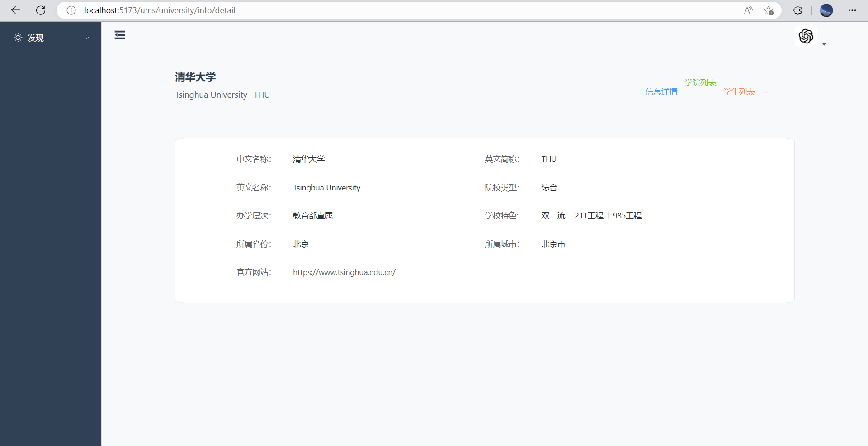Add page to favorites star icon
The width and height of the screenshot is (868, 446).
769,10
